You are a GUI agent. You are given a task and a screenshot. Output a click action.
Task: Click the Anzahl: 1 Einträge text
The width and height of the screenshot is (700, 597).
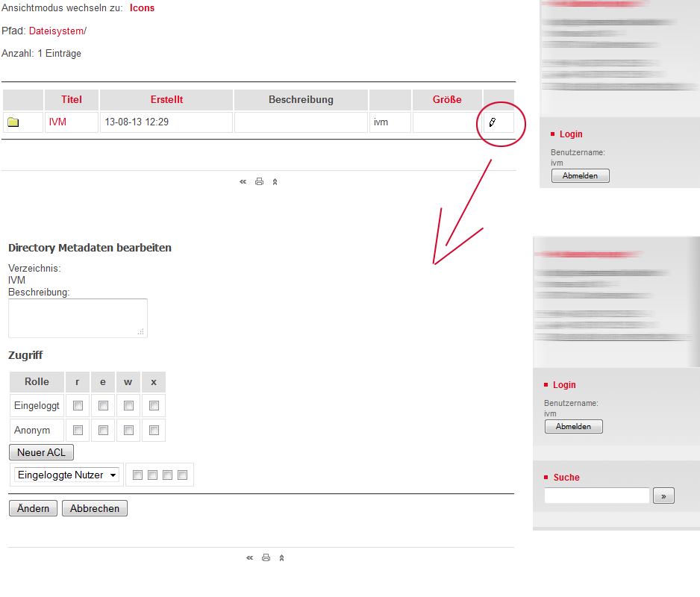(x=42, y=53)
